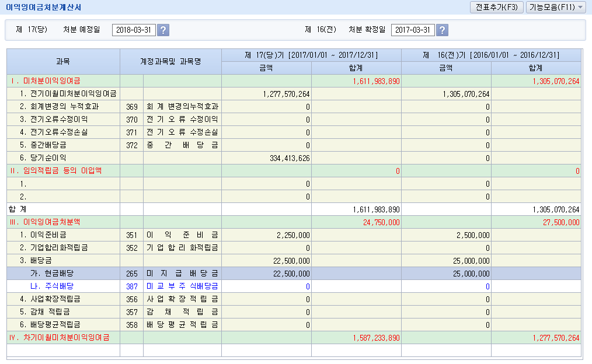
Task: Click 전기이월미처분이익잉여금 amount 1,277,570,264
Action: pos(286,93)
